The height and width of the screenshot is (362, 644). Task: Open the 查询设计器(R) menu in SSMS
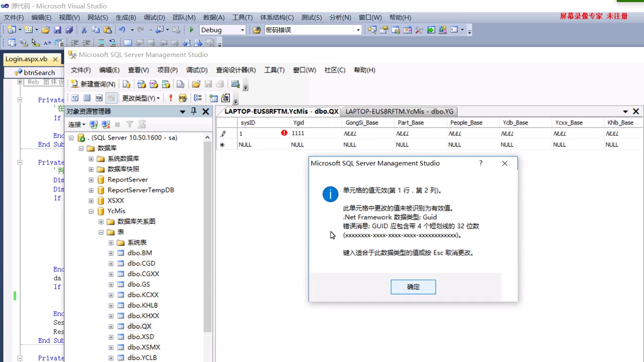(235, 70)
